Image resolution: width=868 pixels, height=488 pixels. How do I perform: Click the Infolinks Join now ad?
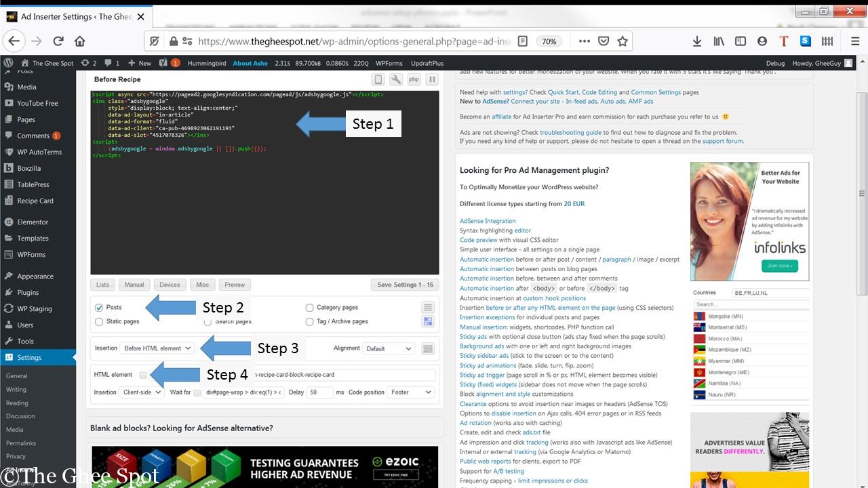(x=779, y=266)
